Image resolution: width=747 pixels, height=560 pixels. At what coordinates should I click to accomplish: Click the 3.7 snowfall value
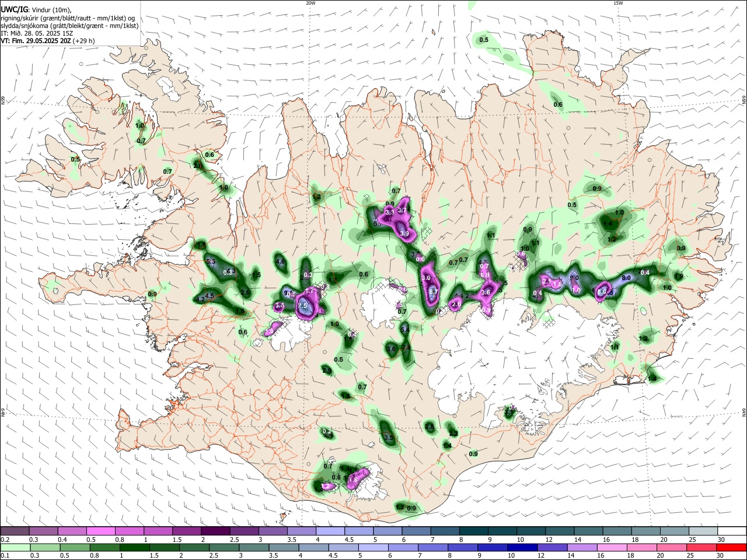pyautogui.click(x=402, y=211)
